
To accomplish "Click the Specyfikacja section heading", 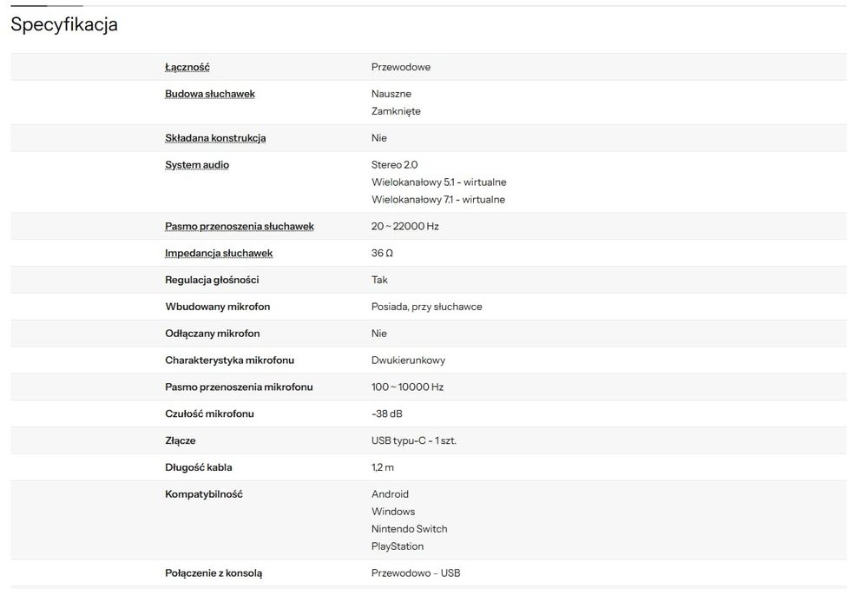I will point(64,25).
